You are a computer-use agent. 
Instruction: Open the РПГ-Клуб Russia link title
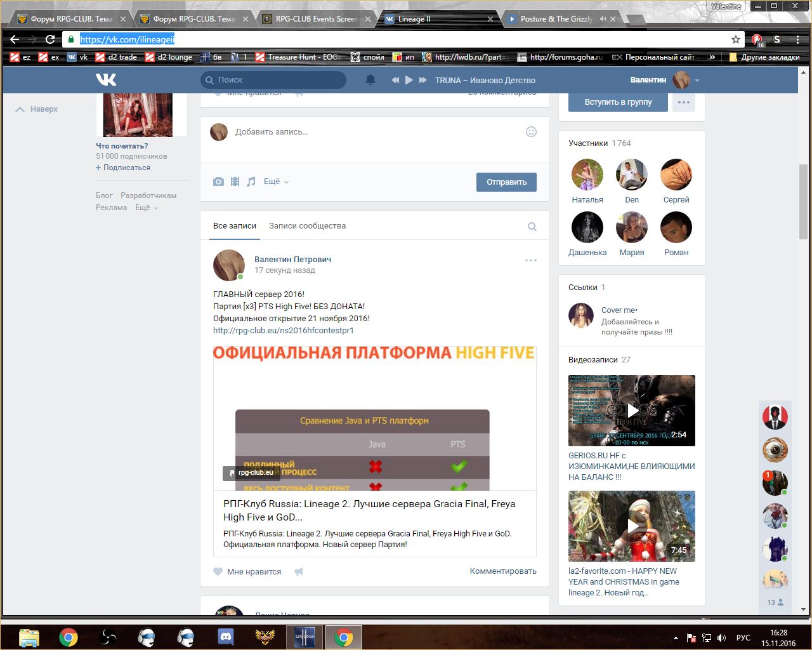369,510
